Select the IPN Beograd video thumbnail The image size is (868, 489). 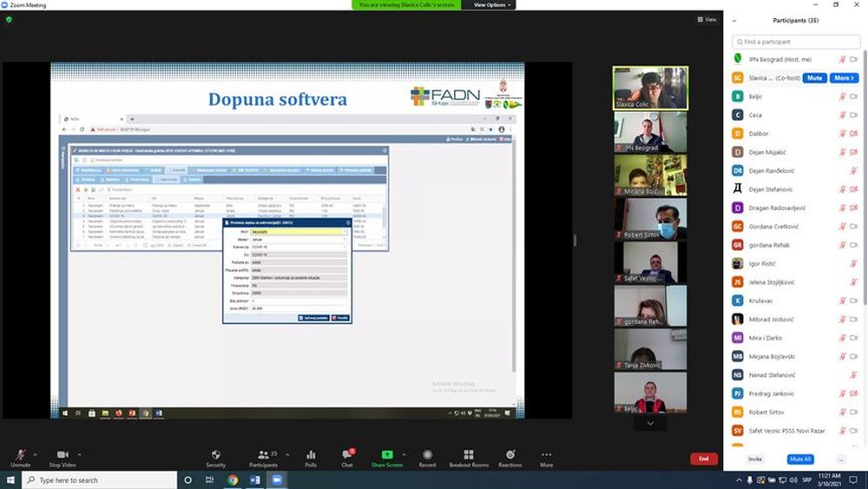(650, 132)
